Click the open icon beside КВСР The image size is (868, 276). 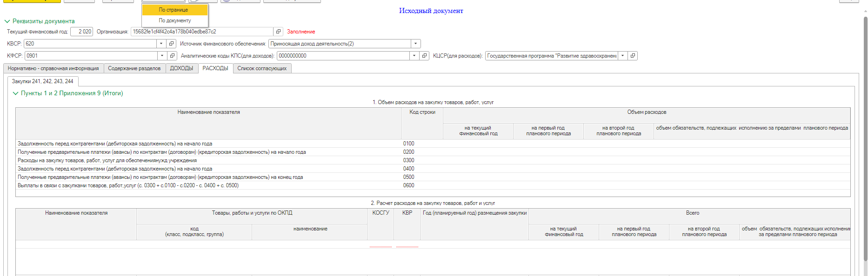coord(171,44)
